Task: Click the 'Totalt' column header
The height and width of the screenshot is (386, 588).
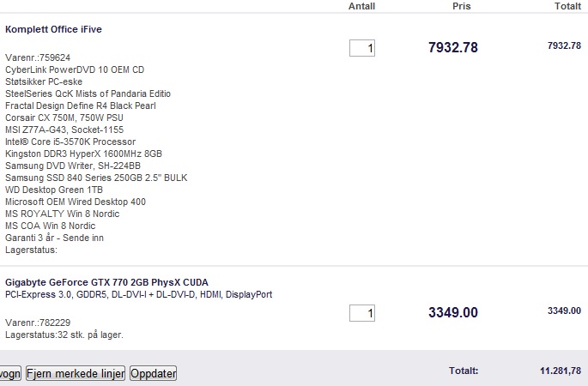Action: pyautogui.click(x=567, y=6)
